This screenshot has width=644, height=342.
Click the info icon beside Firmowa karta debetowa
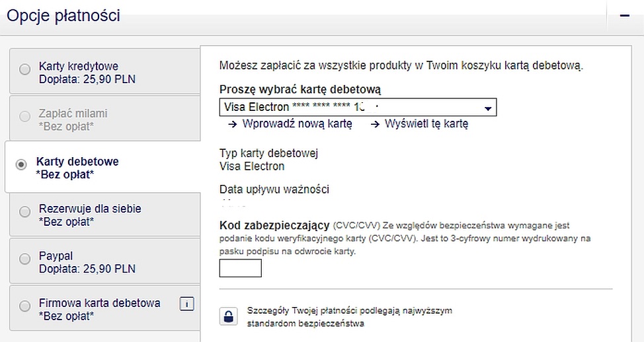pyautogui.click(x=187, y=304)
